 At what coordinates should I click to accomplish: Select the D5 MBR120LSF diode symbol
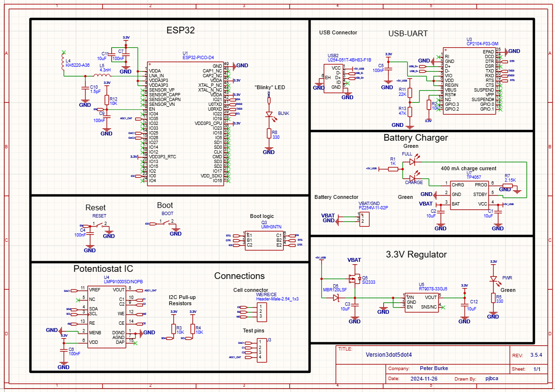tap(336, 298)
